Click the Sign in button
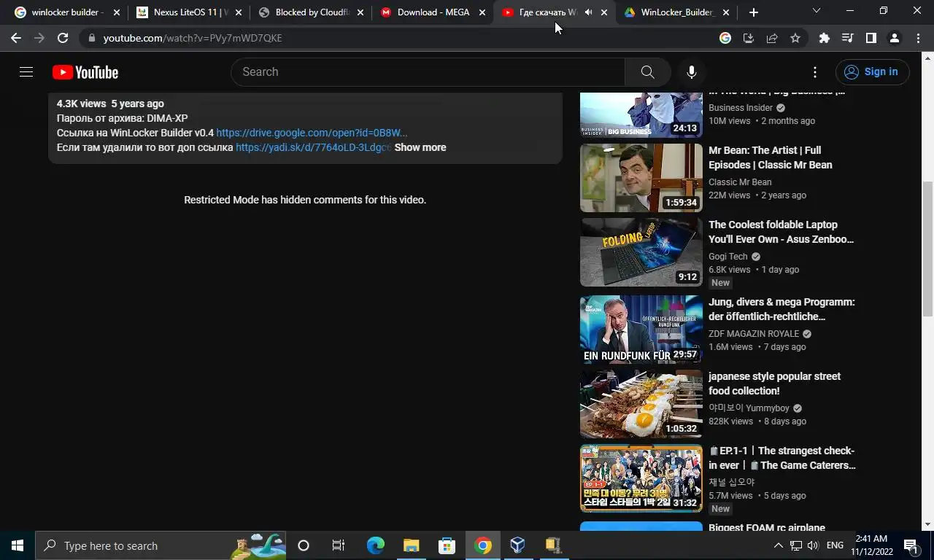 tap(873, 71)
